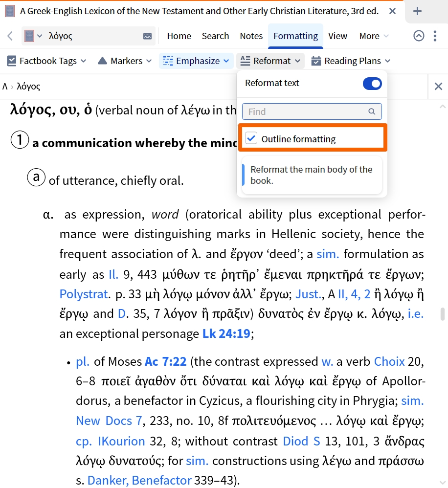Open the w. abbreviation link

(x=327, y=362)
